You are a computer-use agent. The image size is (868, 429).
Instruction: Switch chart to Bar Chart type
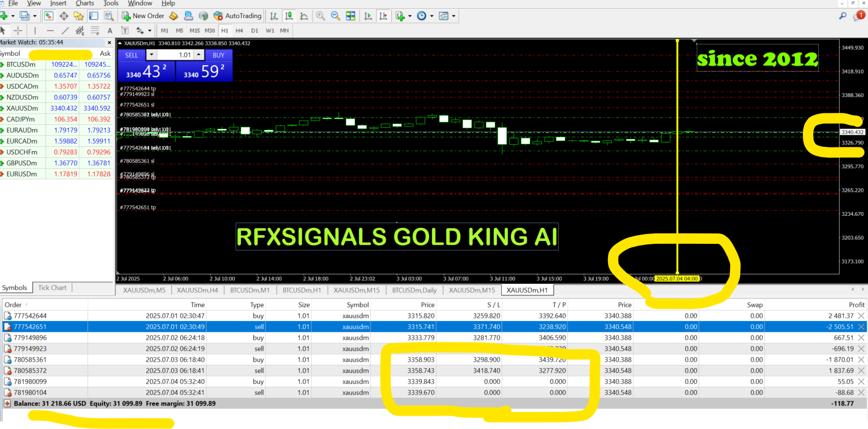click(x=274, y=16)
